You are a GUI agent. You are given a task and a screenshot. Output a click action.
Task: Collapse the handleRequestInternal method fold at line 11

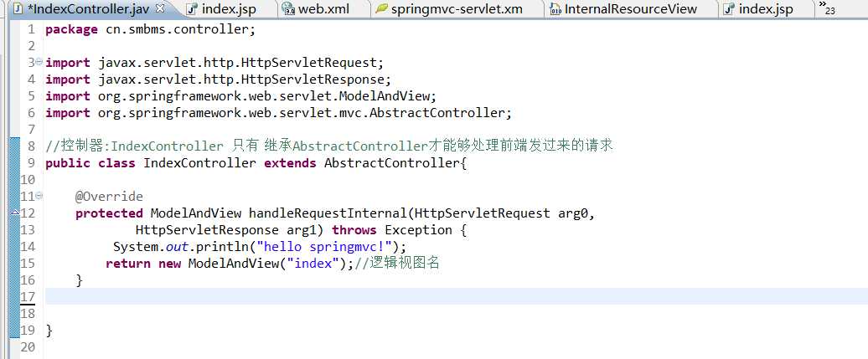39,197
